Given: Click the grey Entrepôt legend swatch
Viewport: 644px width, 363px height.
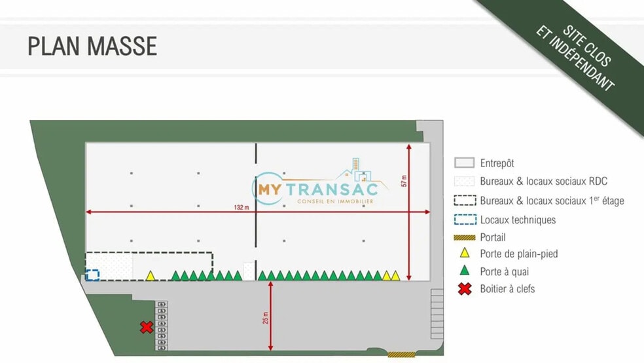Looking at the screenshot, I should click(x=465, y=163).
